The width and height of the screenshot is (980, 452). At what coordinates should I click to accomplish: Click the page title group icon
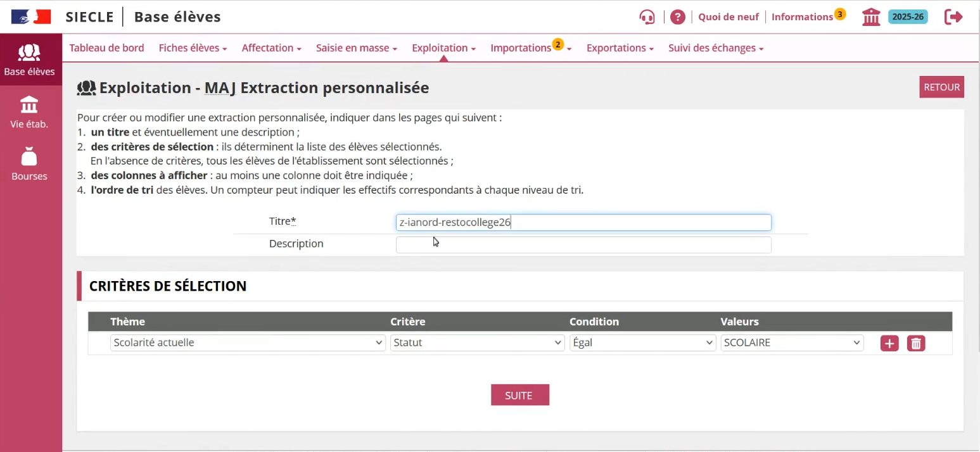86,88
